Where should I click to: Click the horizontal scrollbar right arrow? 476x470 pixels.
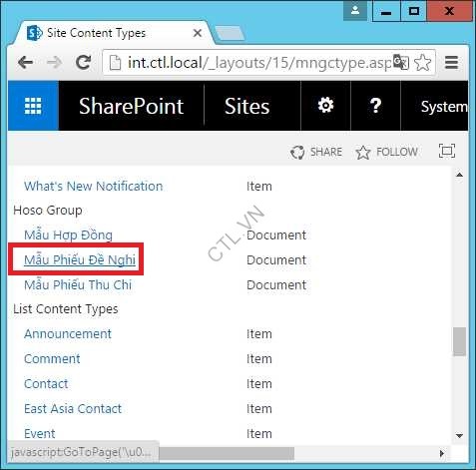click(442, 453)
